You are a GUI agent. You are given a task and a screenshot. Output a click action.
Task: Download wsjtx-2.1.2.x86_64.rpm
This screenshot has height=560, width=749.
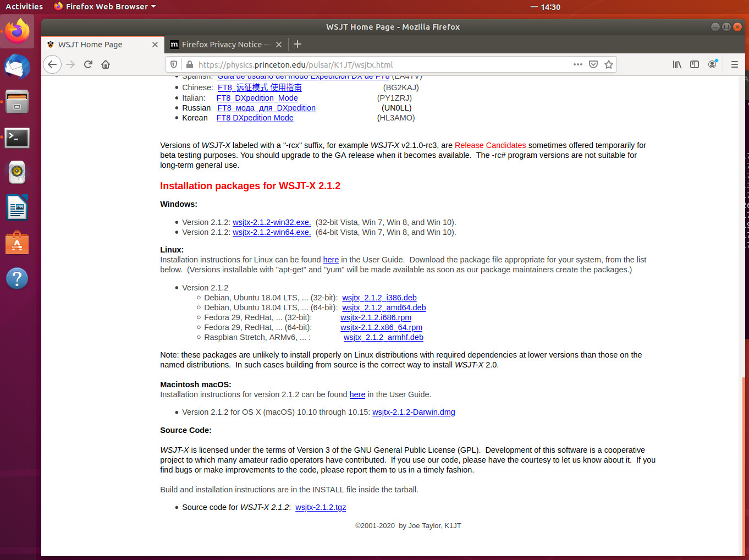coord(381,327)
